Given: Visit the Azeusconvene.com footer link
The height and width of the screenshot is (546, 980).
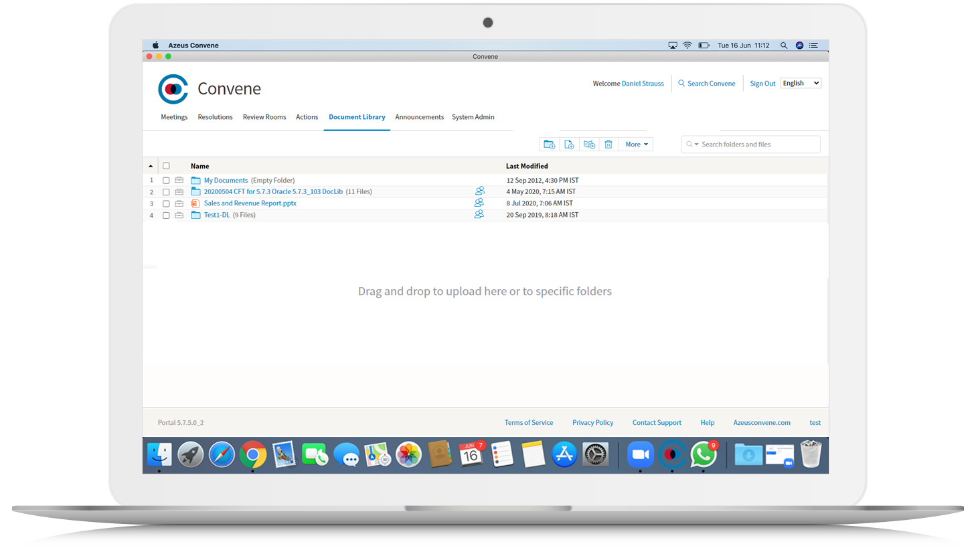Looking at the screenshot, I should pyautogui.click(x=762, y=423).
